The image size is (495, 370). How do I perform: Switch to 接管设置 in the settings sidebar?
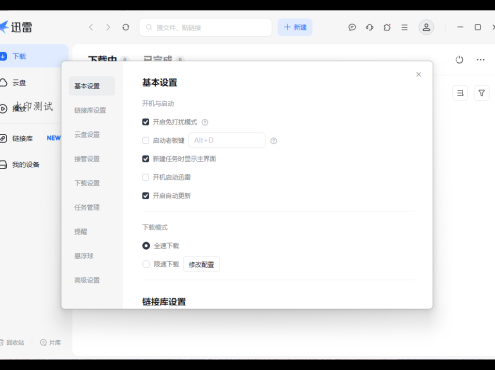pos(87,159)
